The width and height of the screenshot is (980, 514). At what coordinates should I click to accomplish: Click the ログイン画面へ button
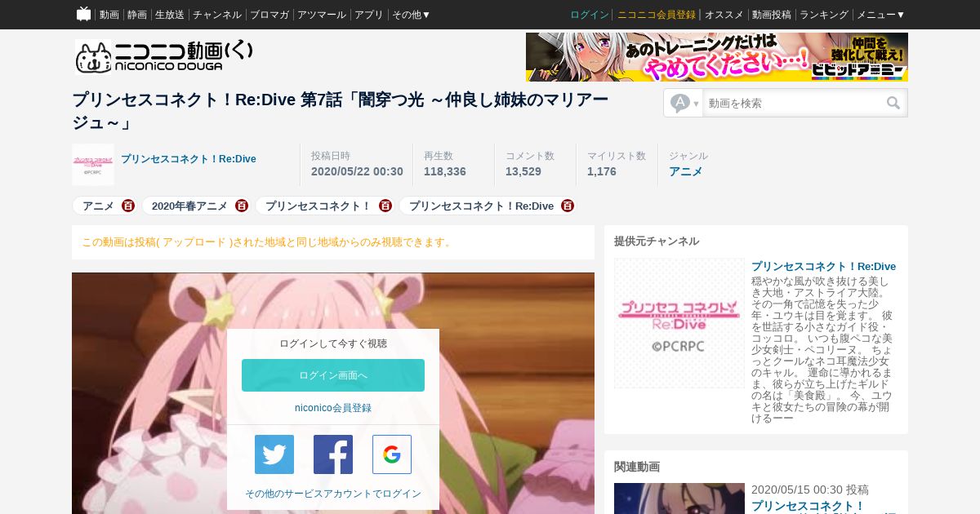(333, 375)
